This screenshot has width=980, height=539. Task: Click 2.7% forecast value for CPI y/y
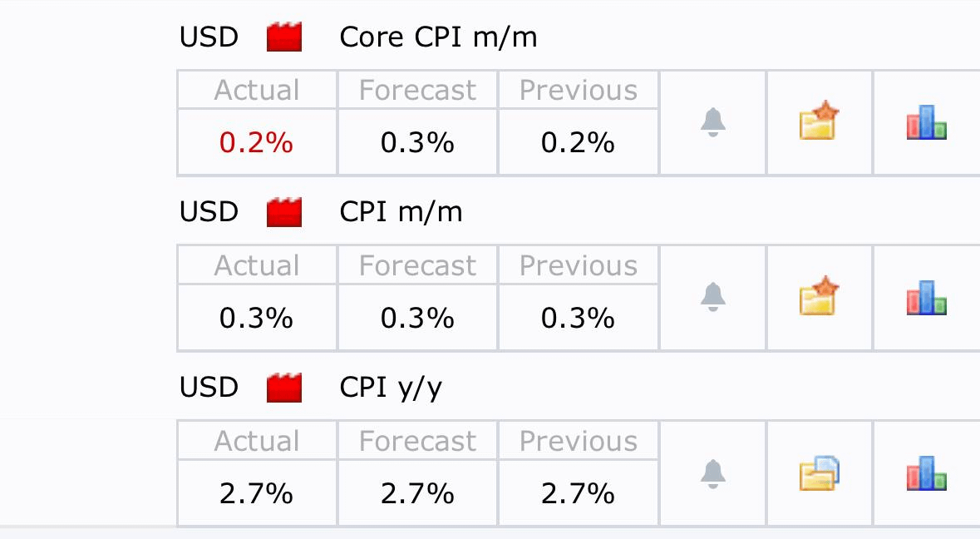[x=417, y=493]
